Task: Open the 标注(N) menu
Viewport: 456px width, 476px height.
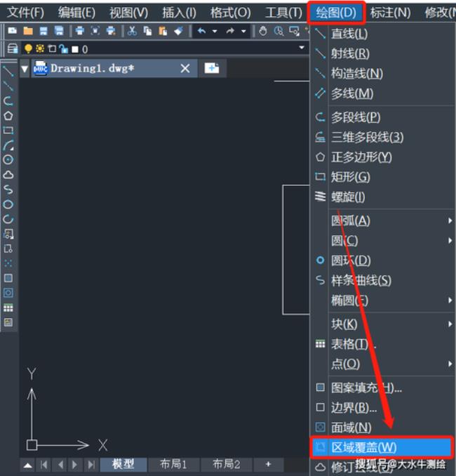Action: point(391,13)
